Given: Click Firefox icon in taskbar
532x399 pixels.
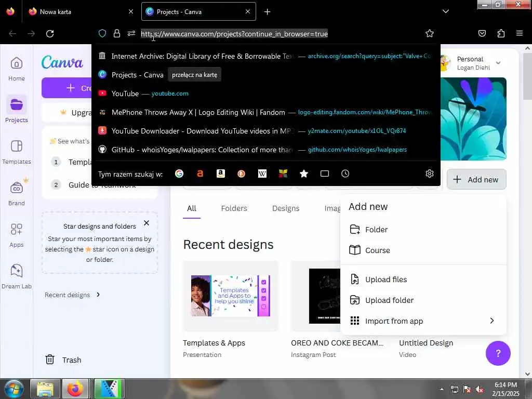Looking at the screenshot, I should coord(75,389).
